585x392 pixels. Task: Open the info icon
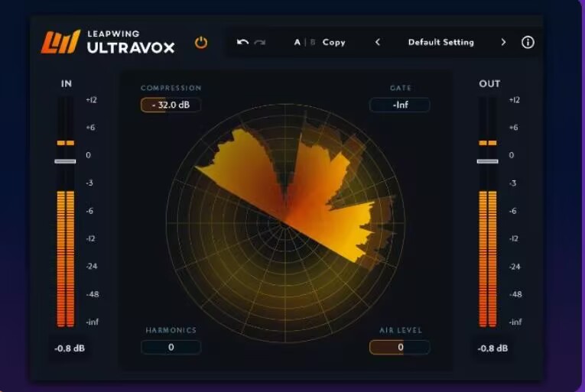point(528,42)
